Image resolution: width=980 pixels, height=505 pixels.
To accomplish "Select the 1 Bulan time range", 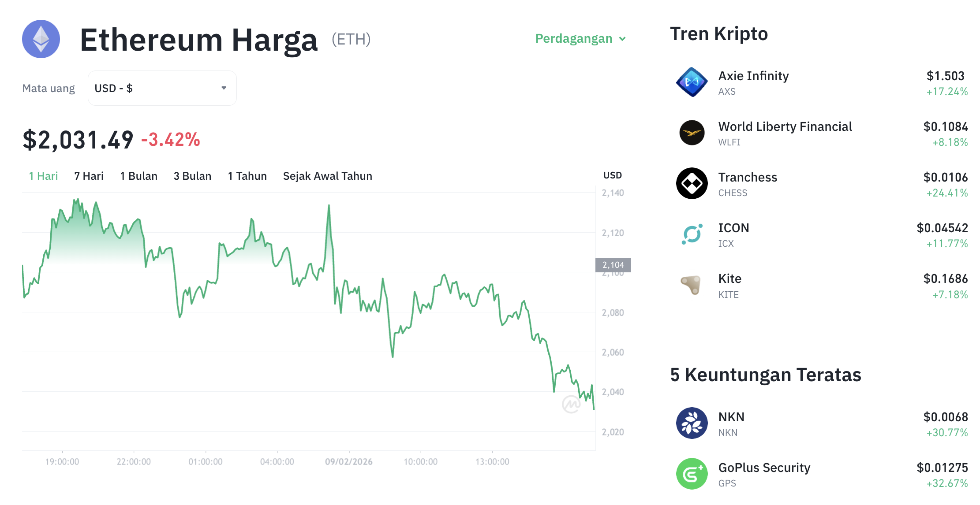I will pos(138,176).
